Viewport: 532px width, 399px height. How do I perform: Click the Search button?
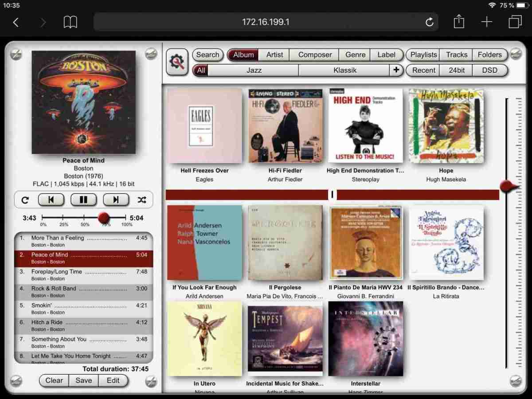click(x=207, y=55)
